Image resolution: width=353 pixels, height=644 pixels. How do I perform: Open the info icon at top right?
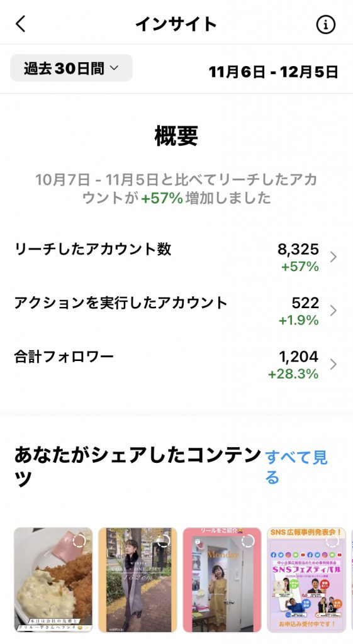(x=325, y=25)
